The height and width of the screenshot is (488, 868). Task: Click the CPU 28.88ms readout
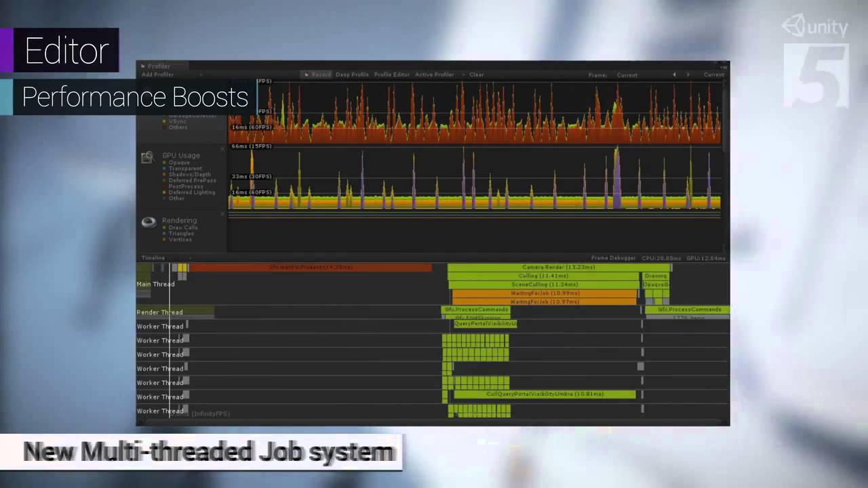click(x=660, y=258)
